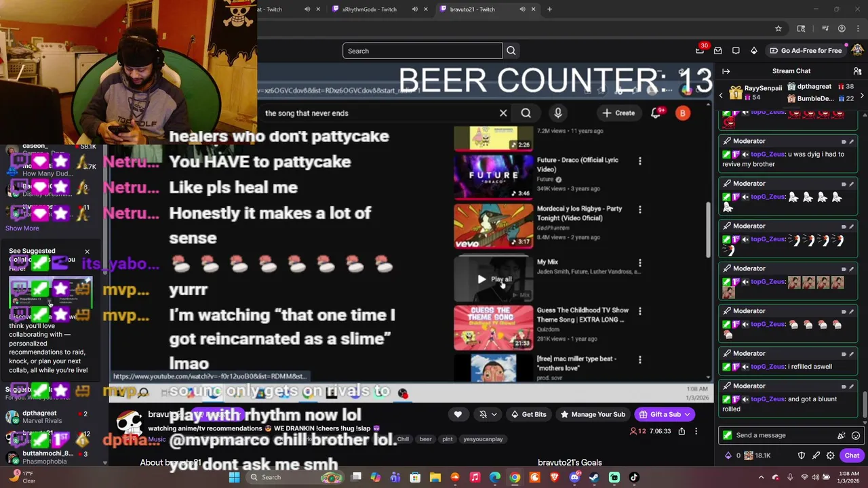The width and height of the screenshot is (868, 488).
Task: Open Chrome Google Lens search icon
Action: (802, 28)
